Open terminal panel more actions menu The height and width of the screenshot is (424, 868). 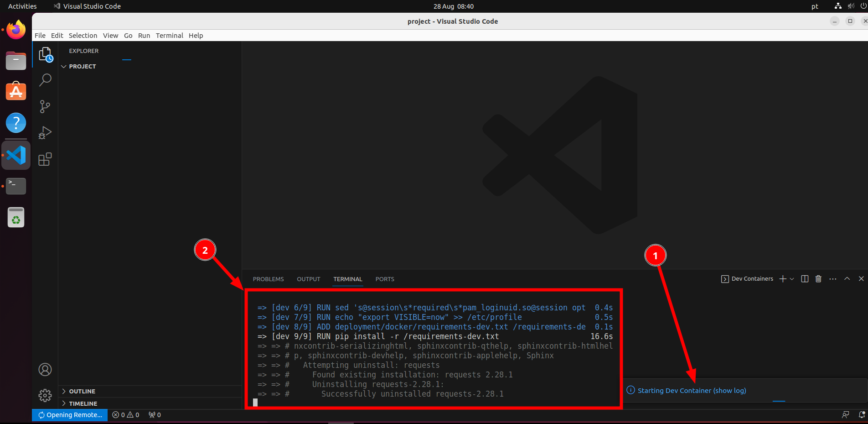pyautogui.click(x=833, y=279)
